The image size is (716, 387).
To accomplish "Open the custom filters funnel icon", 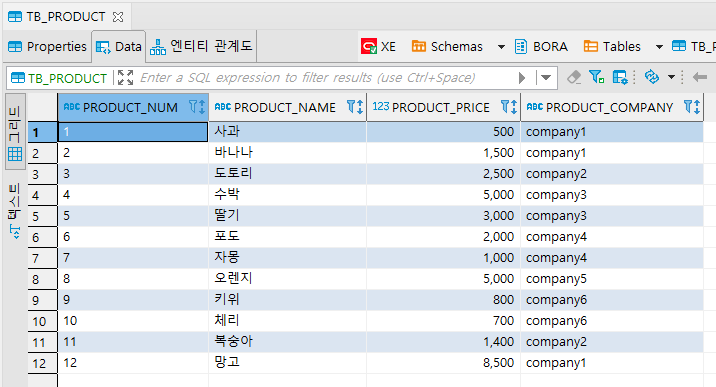I will (596, 78).
